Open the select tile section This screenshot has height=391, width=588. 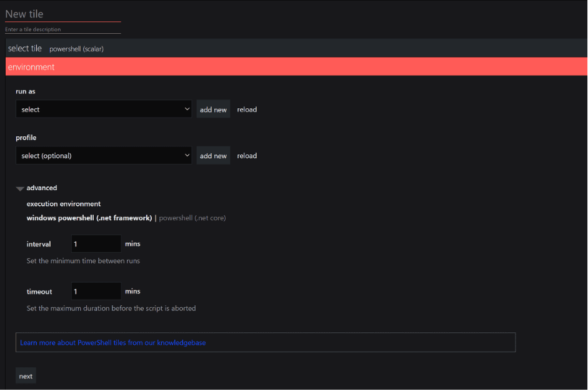click(x=25, y=49)
